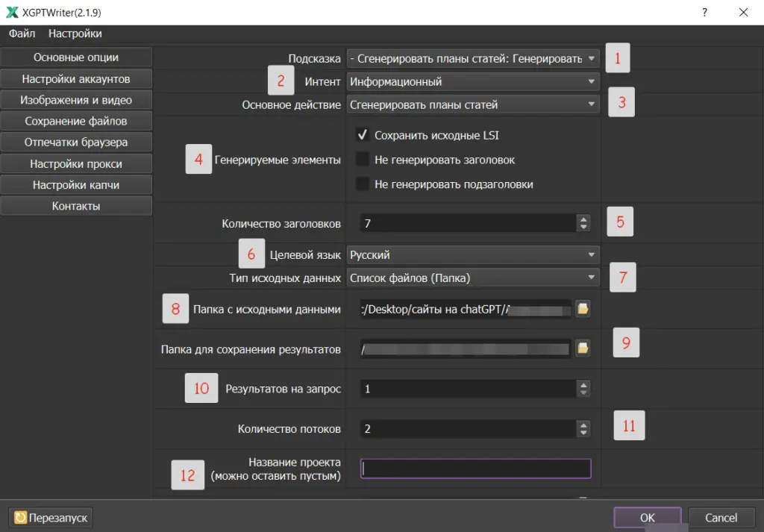Open the Целевой язык dropdown

[473, 254]
